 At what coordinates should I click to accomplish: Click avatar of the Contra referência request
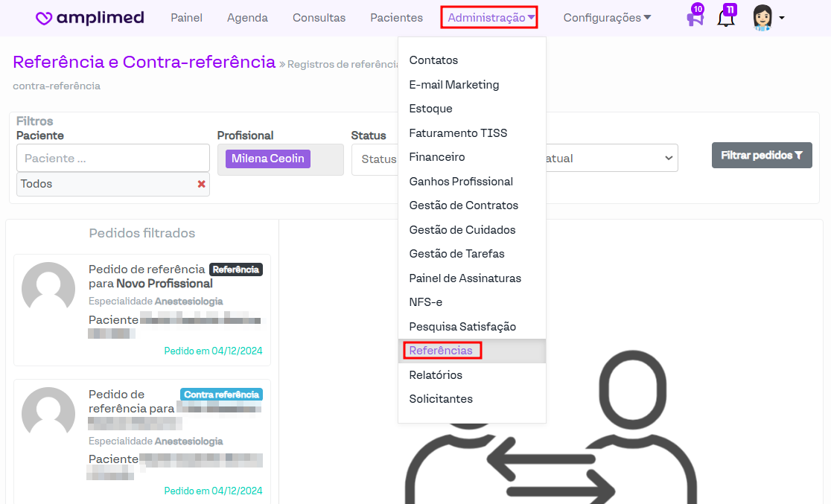coord(48,414)
